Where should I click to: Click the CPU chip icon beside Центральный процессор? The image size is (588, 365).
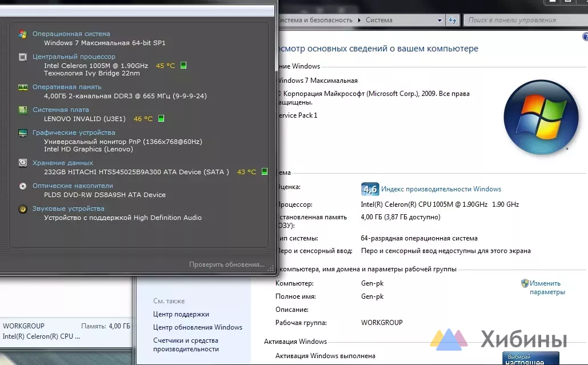coord(23,57)
